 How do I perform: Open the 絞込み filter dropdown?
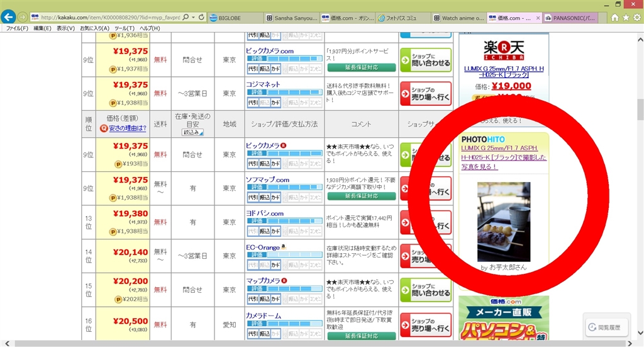tap(192, 132)
